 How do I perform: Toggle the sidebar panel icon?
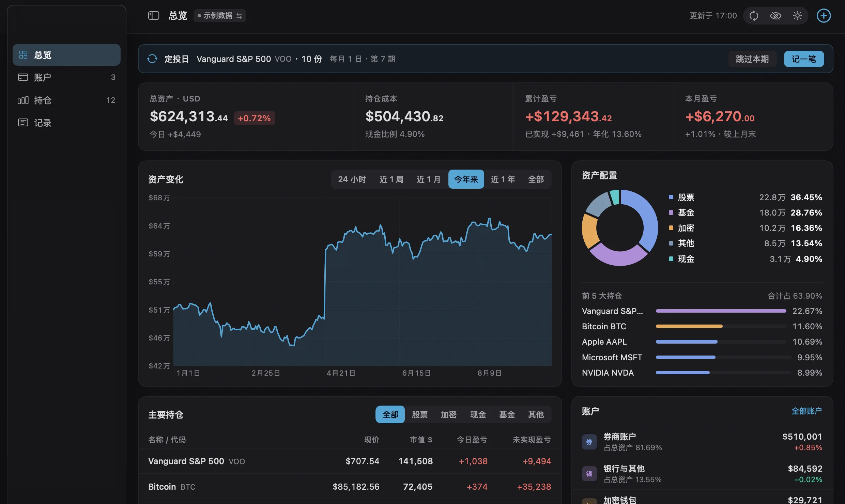tap(154, 16)
